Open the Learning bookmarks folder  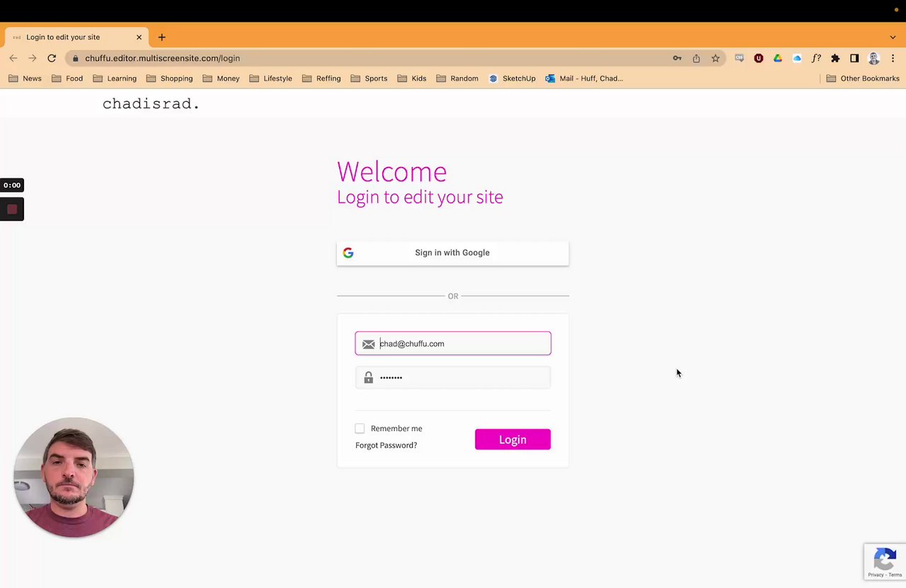[115, 79]
